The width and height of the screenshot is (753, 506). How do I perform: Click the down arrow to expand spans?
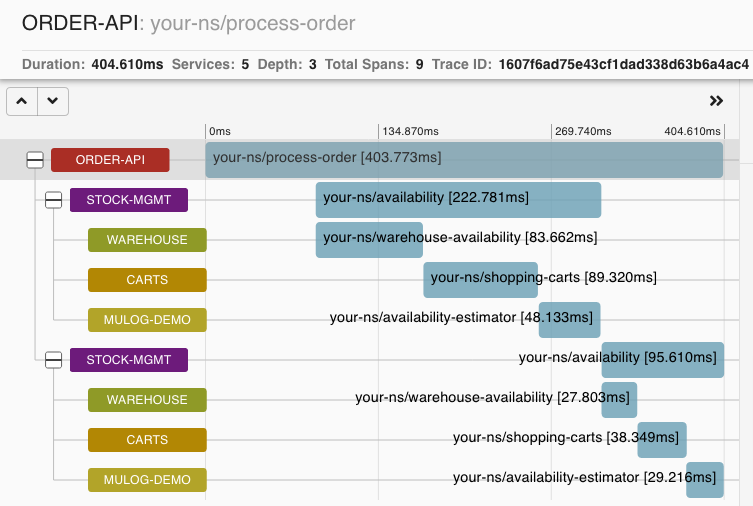(53, 101)
